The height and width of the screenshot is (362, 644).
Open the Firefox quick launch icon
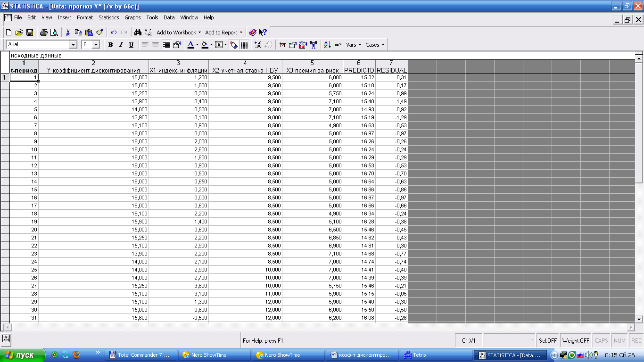(x=76, y=355)
